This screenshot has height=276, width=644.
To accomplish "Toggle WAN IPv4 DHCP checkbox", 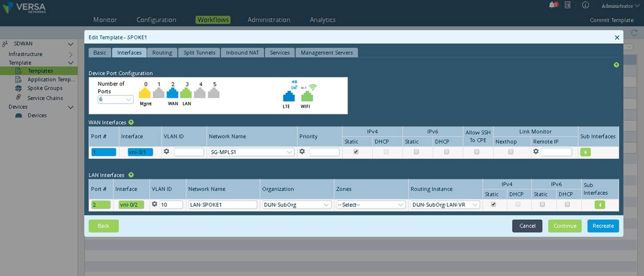I will coord(386,152).
